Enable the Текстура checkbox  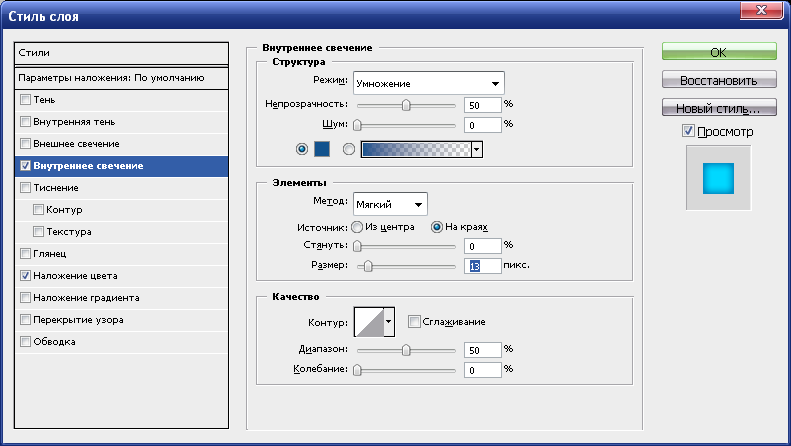pyautogui.click(x=38, y=232)
